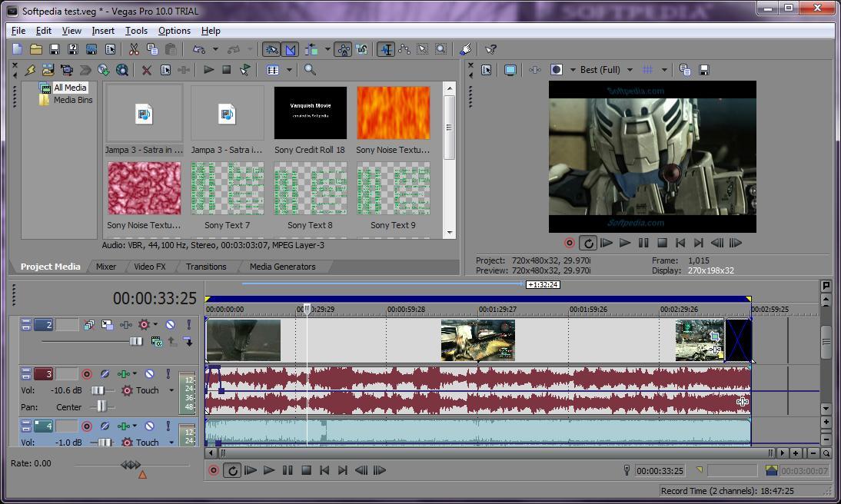Arm track 3 for recording
Screen dimensions: 841x504
coord(87,374)
